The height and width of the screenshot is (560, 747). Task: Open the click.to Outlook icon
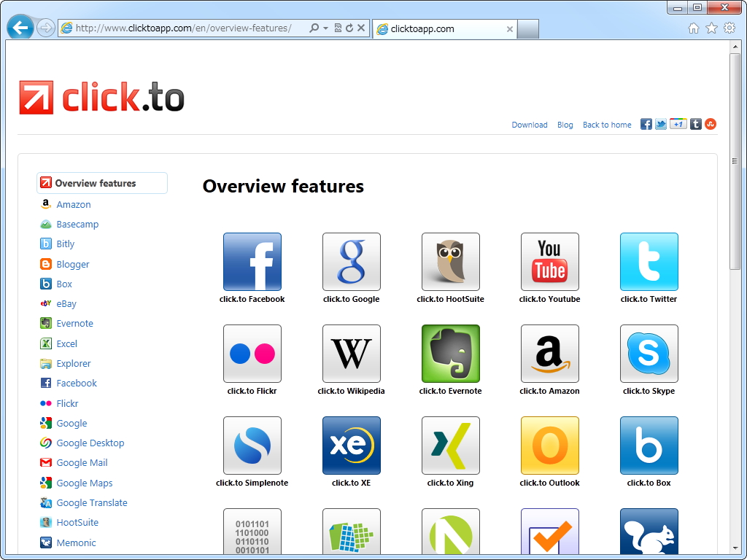click(x=550, y=446)
